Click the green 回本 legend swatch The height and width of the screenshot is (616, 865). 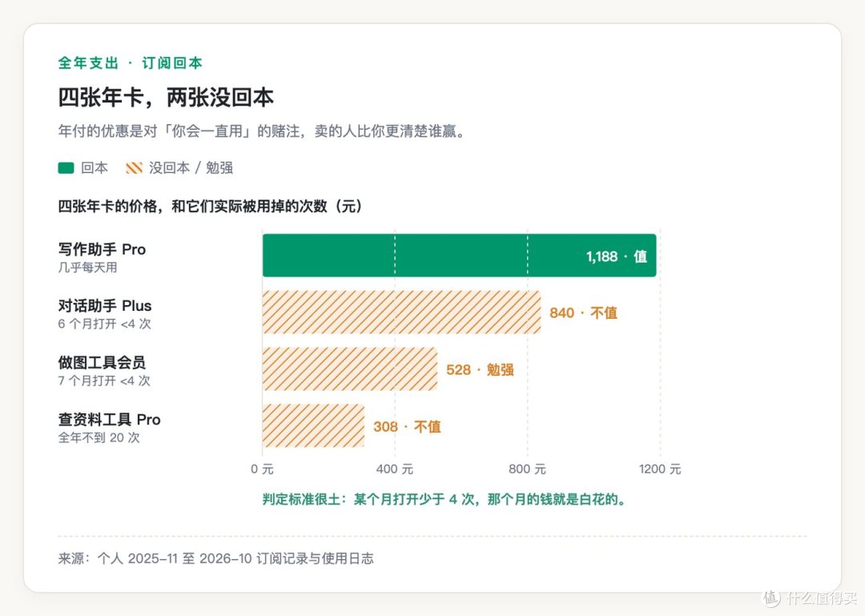pyautogui.click(x=66, y=167)
